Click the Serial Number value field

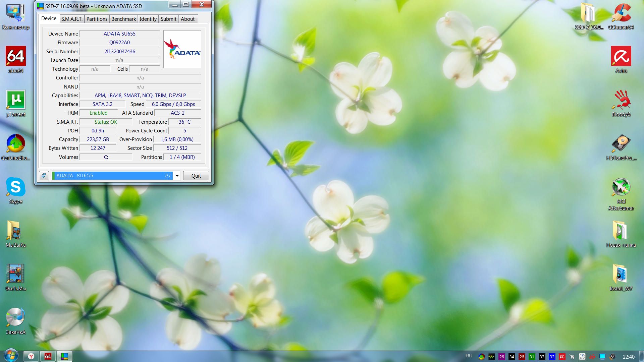tap(119, 52)
